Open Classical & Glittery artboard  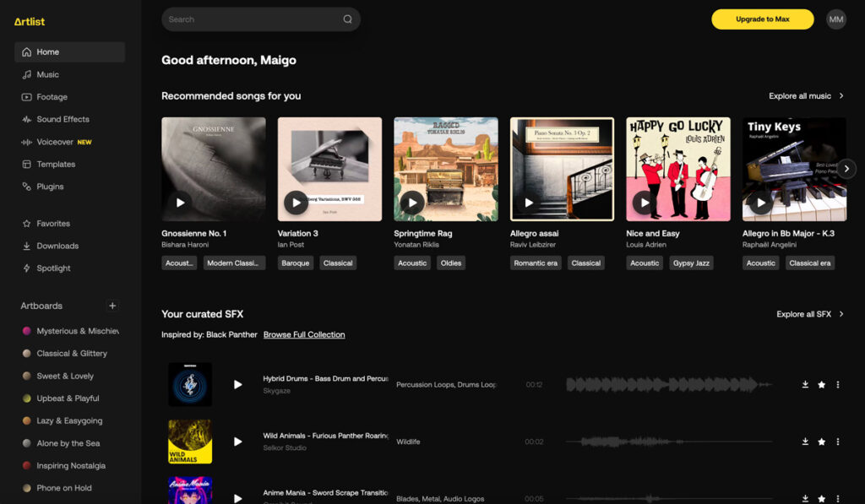coord(71,354)
